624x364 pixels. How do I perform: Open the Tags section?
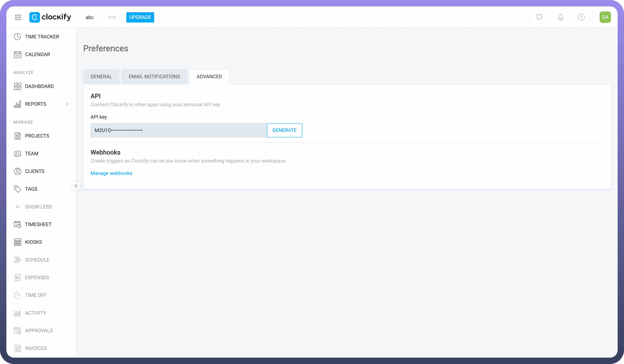coord(31,189)
